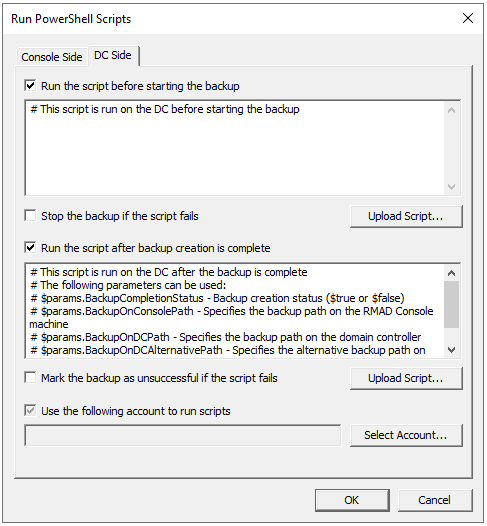Click the down arrow in the before-backup script scrollbar

click(x=451, y=187)
